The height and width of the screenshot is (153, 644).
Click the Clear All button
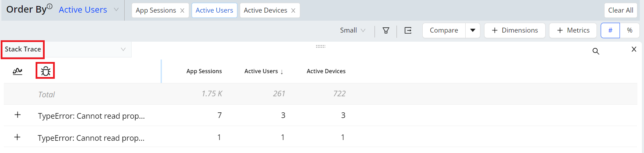pyautogui.click(x=621, y=10)
